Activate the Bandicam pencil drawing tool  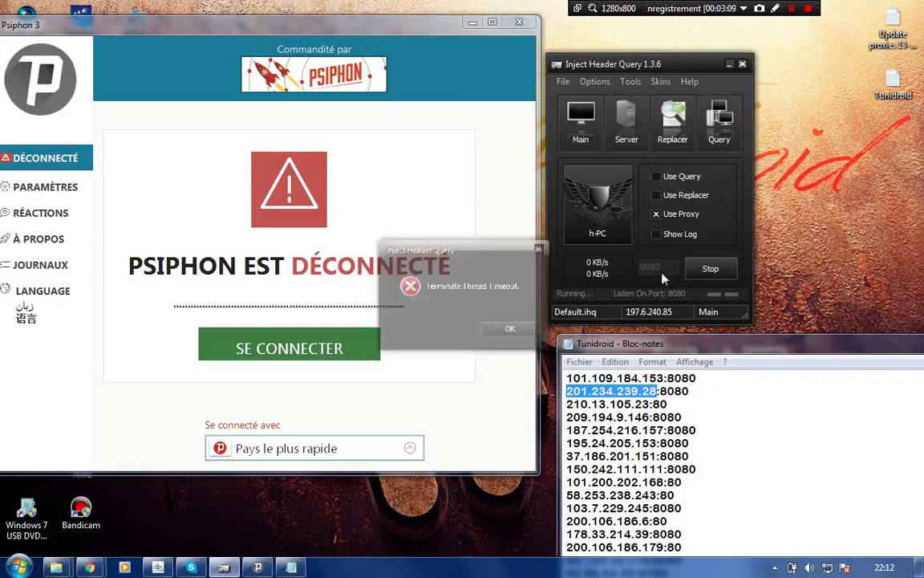(x=775, y=8)
